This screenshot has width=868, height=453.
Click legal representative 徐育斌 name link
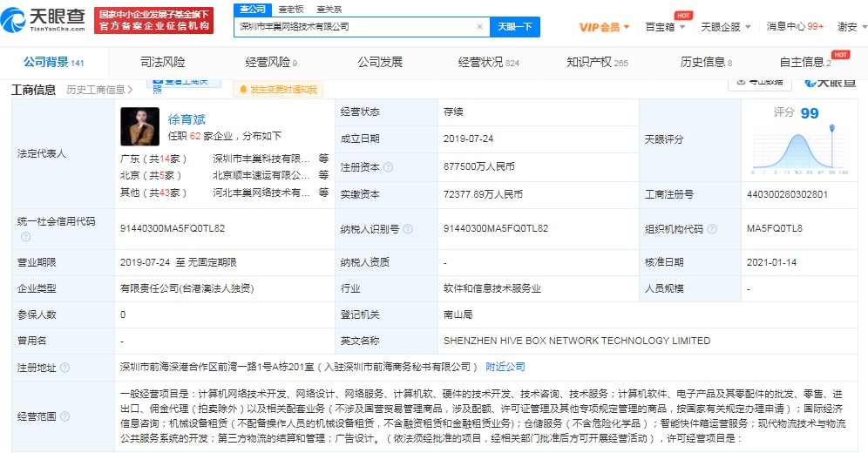(186, 119)
